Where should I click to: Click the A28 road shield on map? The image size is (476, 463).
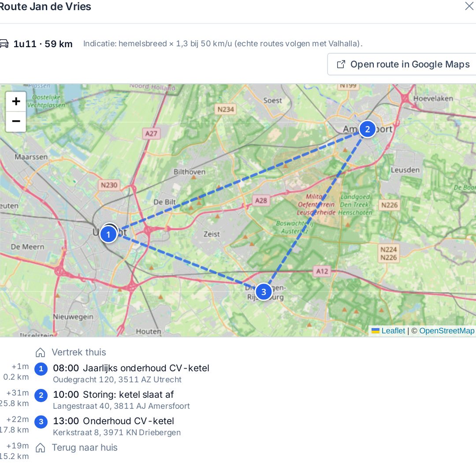(x=261, y=201)
